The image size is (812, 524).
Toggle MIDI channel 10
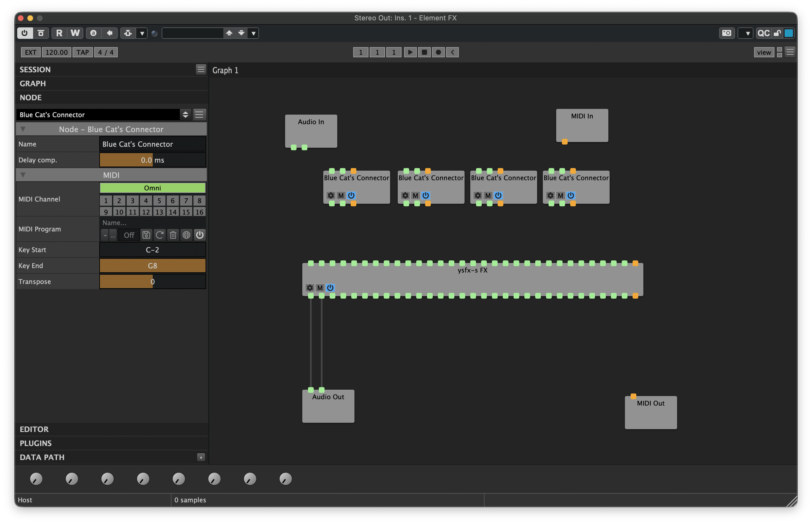tap(119, 212)
